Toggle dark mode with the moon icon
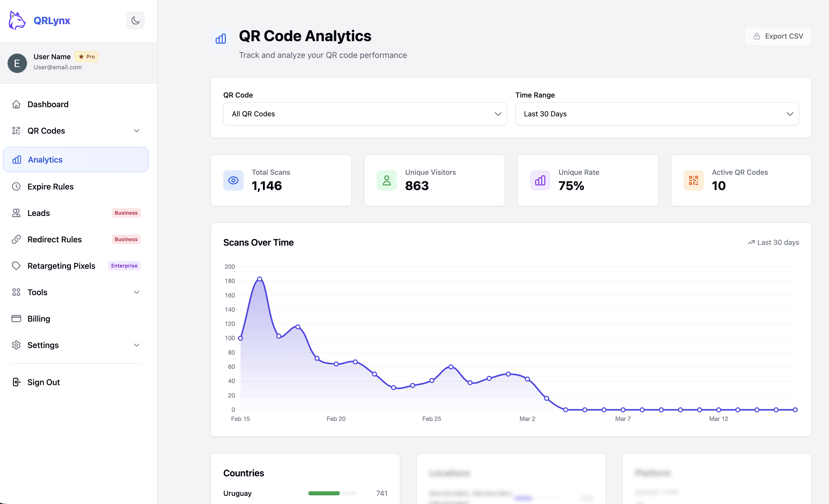Image resolution: width=829 pixels, height=504 pixels. 135,20
